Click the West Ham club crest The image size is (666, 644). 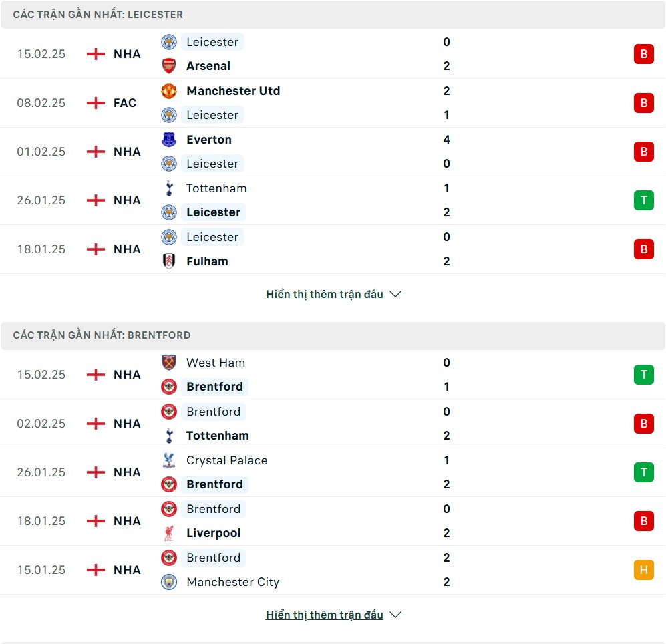point(169,363)
